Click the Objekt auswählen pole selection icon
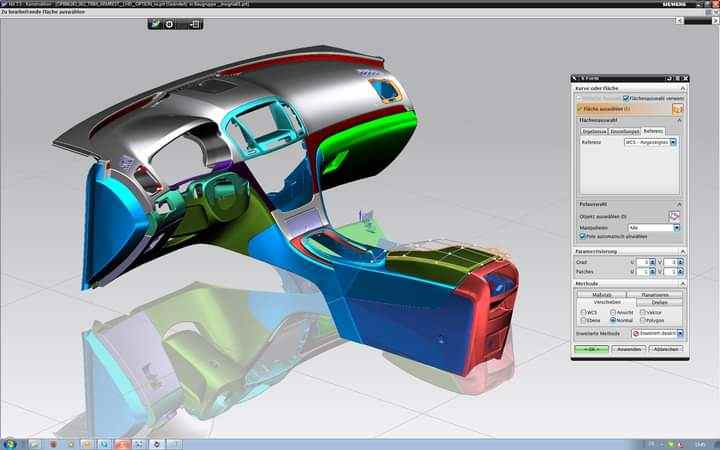This screenshot has height=450, width=720. click(x=675, y=215)
